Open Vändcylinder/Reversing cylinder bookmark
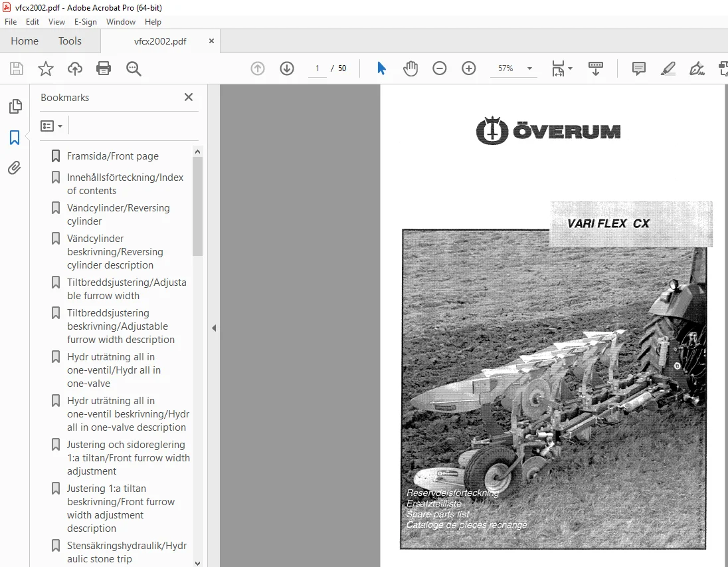The width and height of the screenshot is (728, 567). point(118,215)
